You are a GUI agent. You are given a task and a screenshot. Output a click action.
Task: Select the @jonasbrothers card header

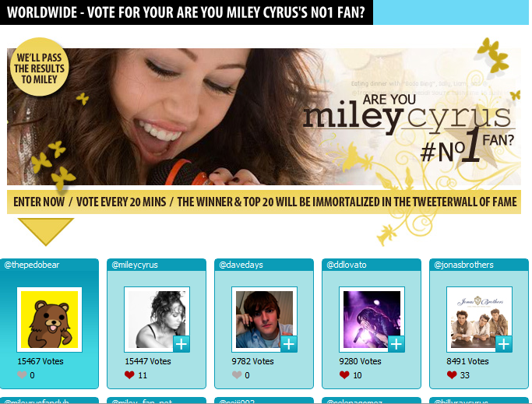pos(479,265)
